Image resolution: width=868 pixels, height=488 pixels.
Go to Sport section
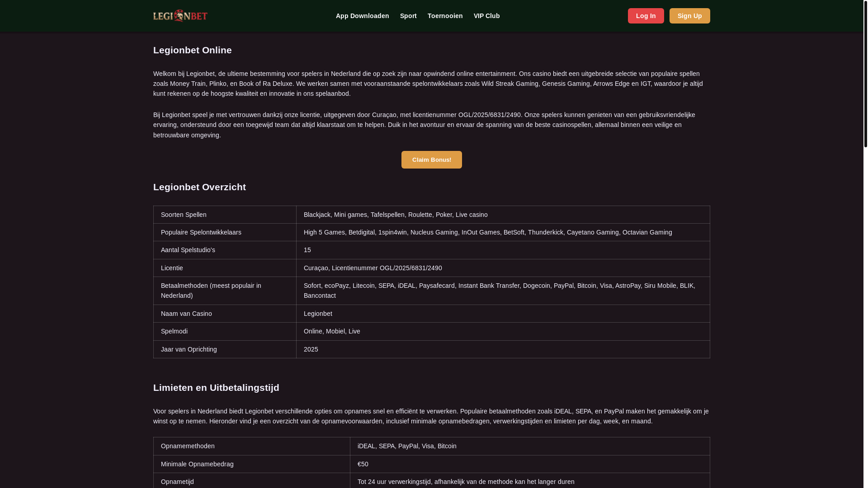coord(408,16)
